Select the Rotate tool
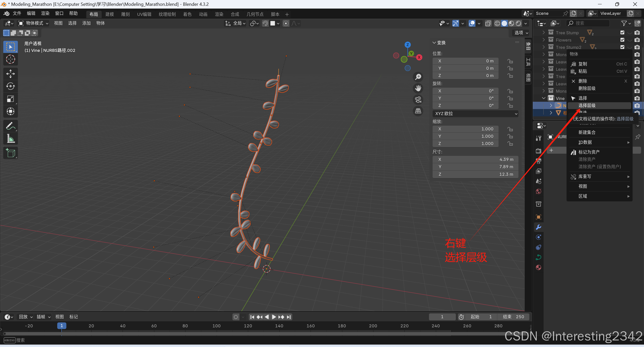The image size is (644, 347). pyautogui.click(x=10, y=86)
